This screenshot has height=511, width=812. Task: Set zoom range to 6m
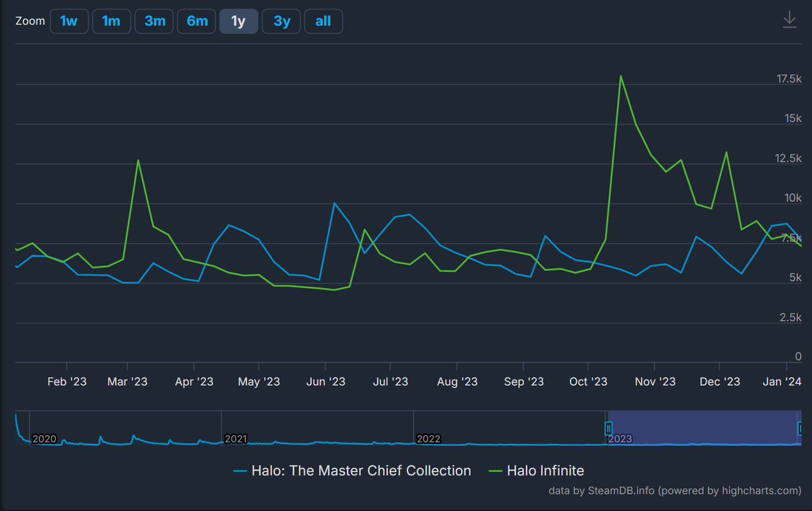[x=197, y=21]
